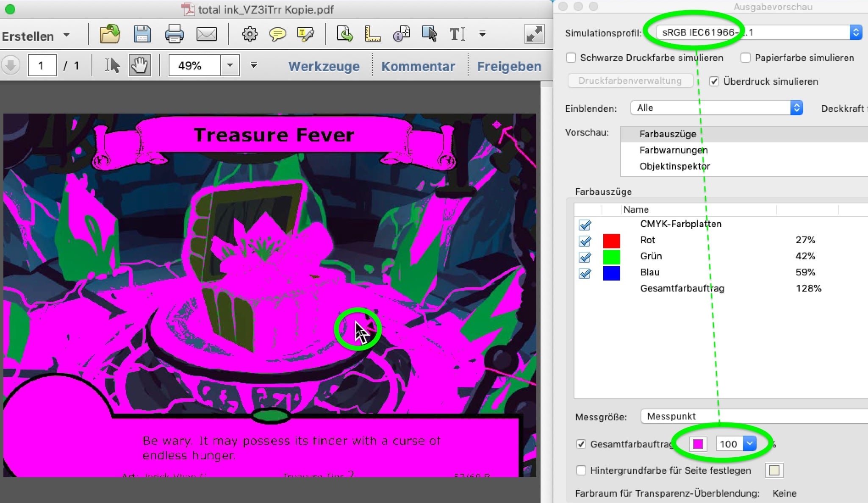Print the document using the printer icon
The height and width of the screenshot is (503, 868).
(x=174, y=34)
